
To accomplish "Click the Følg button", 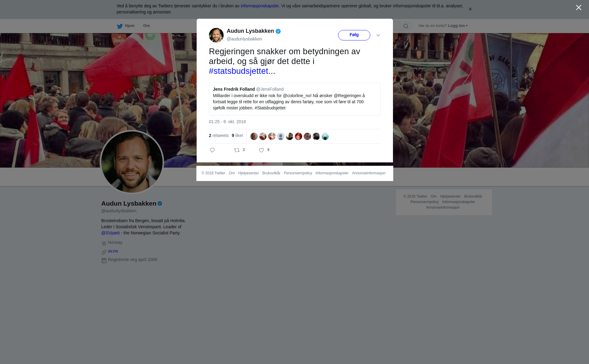I will pos(354,35).
